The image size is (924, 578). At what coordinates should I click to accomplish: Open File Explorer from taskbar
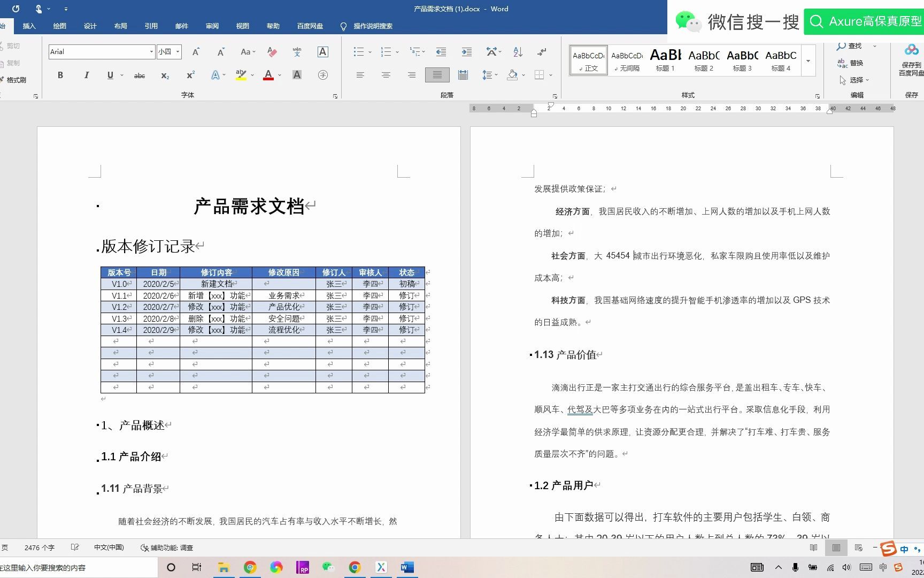[224, 567]
